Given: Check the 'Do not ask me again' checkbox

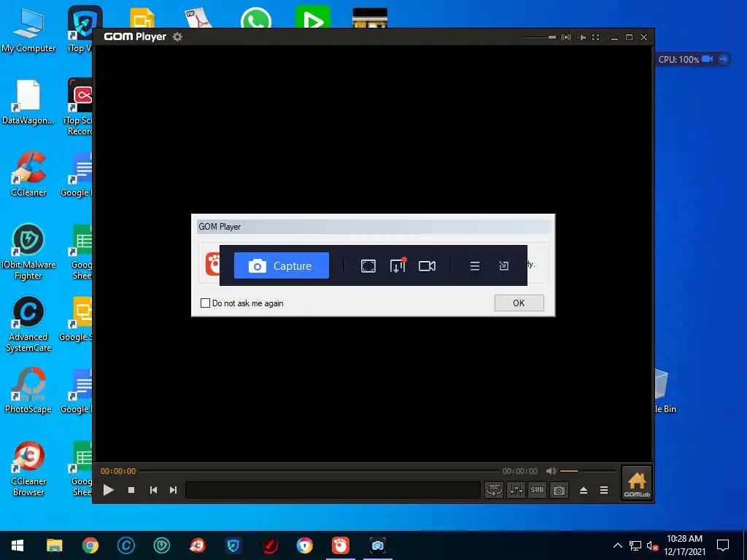Looking at the screenshot, I should click(x=205, y=303).
